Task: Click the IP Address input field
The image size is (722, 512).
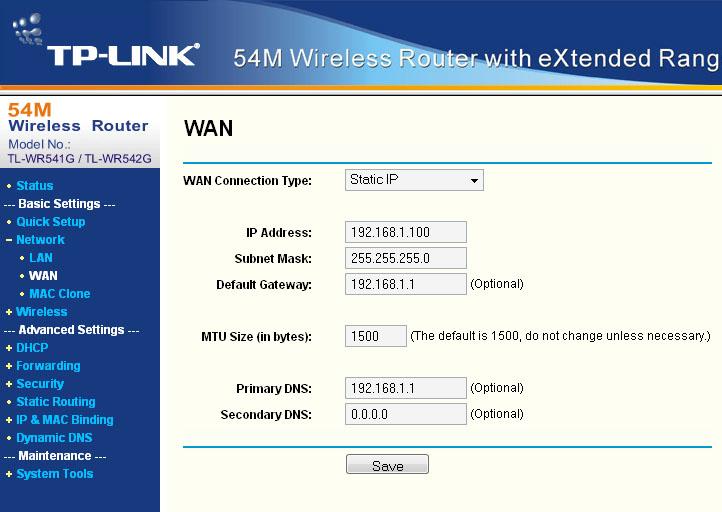Action: [406, 232]
